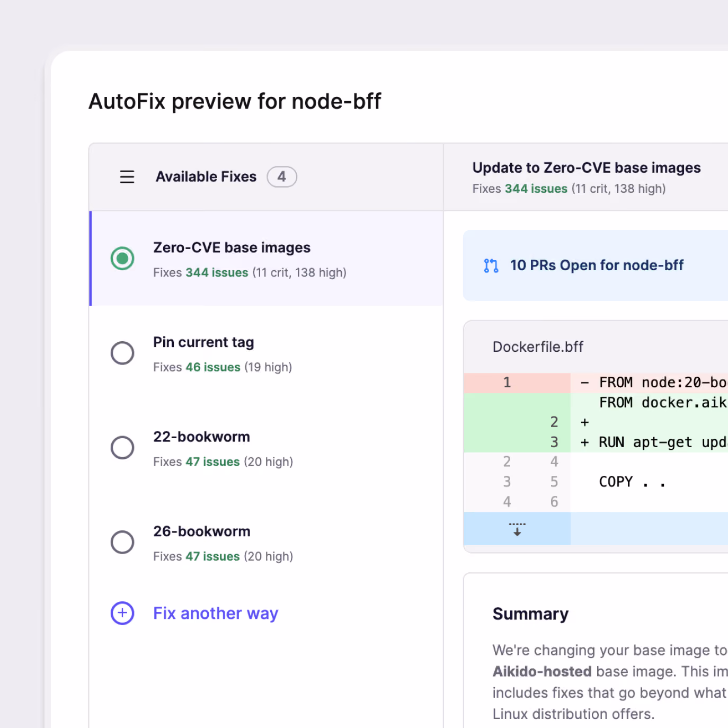Click the Zero-CVE base images title
Viewport: 728px width, 728px height.
(232, 248)
